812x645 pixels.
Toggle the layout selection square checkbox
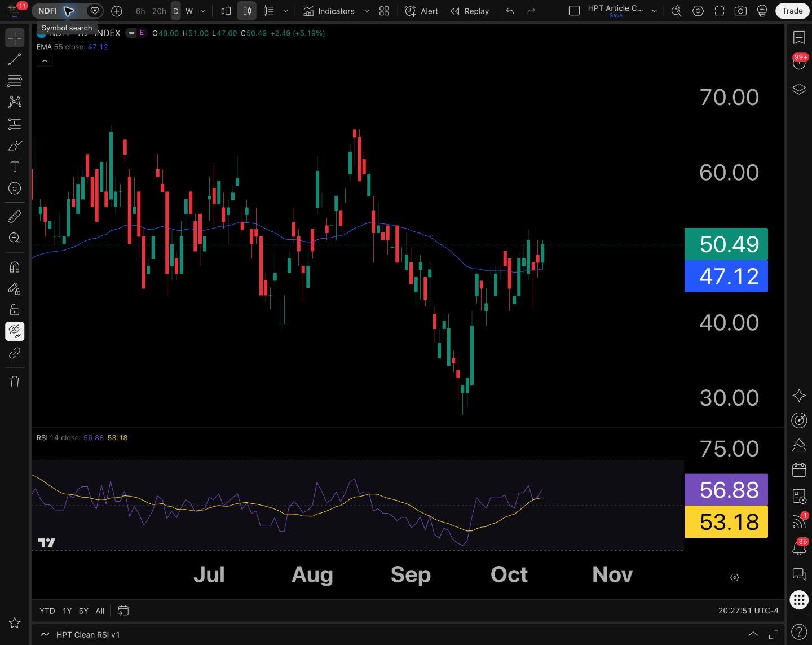coord(574,11)
